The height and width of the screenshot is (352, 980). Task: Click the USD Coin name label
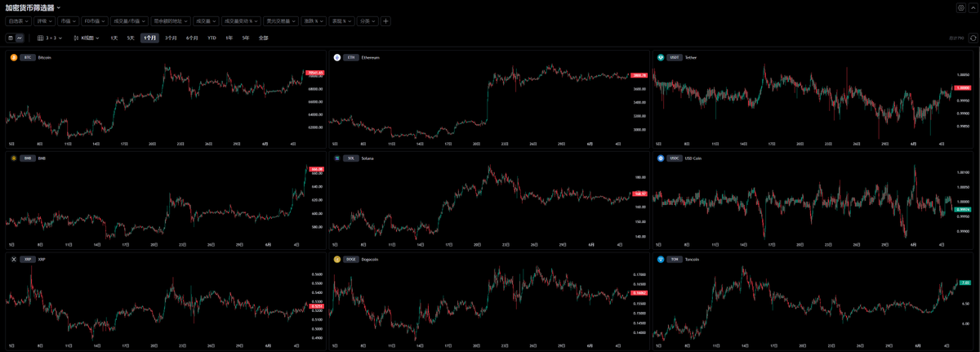693,158
